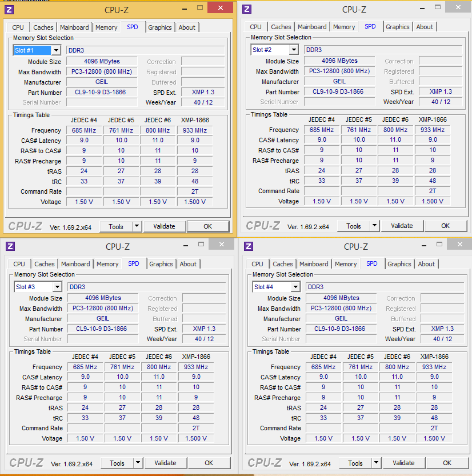Click 1.500 V XMP voltage in Slot #4 window
The height and width of the screenshot is (476, 472).
(434, 438)
